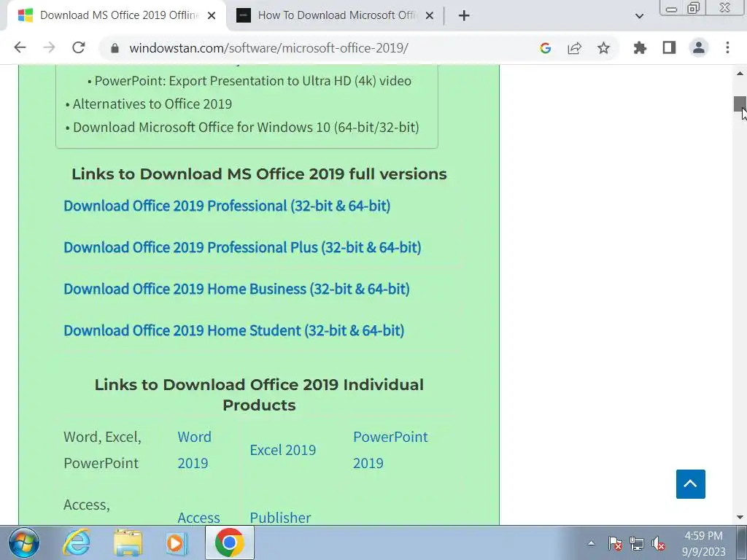Open the Excel 2019 download link
Screen dimensions: 747x560
[x=283, y=450]
